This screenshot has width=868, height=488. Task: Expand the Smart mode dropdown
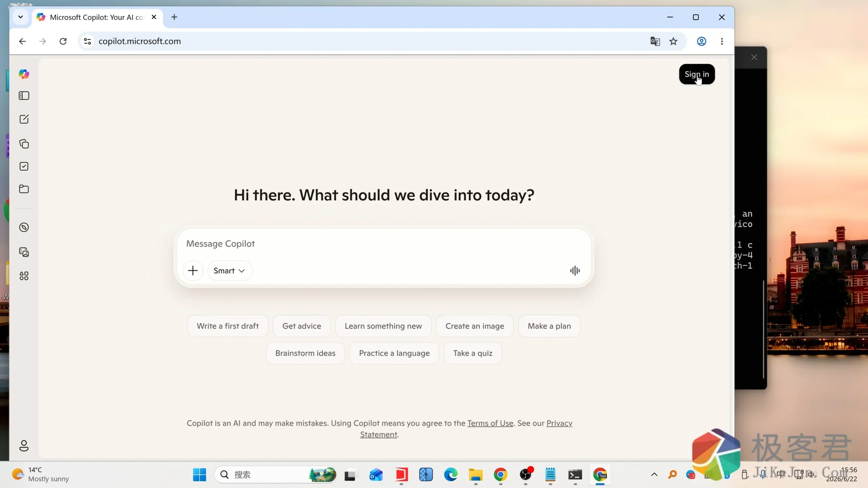click(230, 271)
